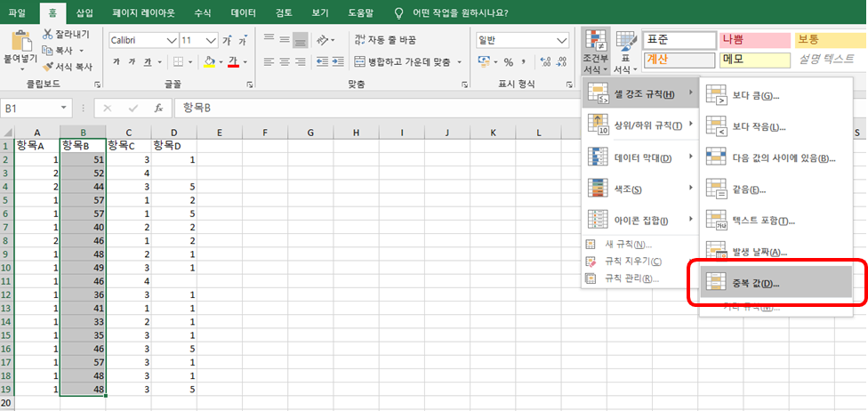Decrease font size with the smaller 가 button
Viewport: 868px width, 411px height.
tap(243, 40)
